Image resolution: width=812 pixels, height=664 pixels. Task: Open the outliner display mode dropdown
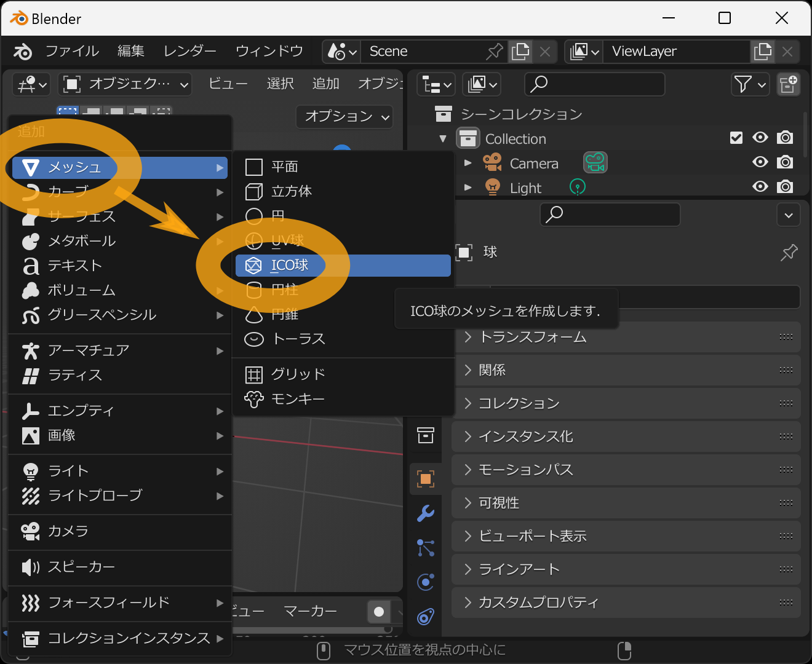click(482, 84)
